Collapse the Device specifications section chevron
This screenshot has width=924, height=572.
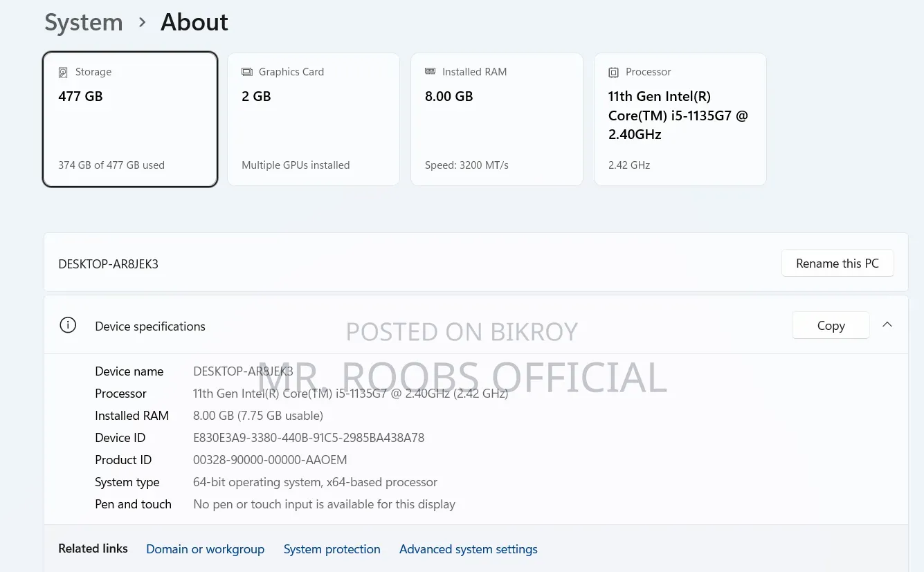(887, 324)
